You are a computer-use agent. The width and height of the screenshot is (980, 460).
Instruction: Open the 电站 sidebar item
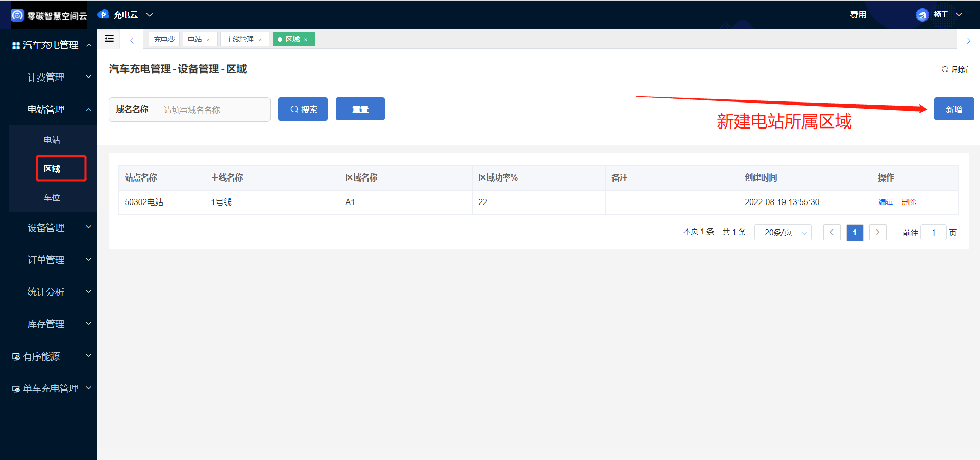52,140
